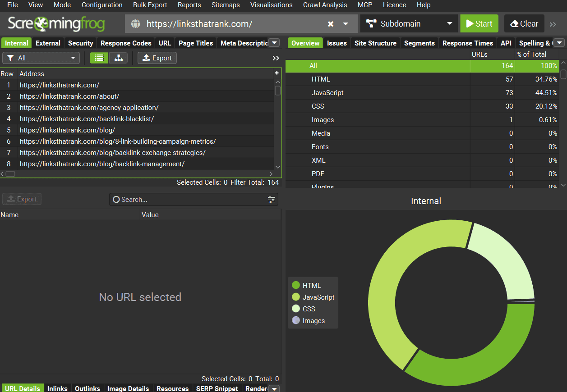Screen dimensions: 567x392
Task: Click the JavaScript legend color swatch
Action: [x=296, y=297]
